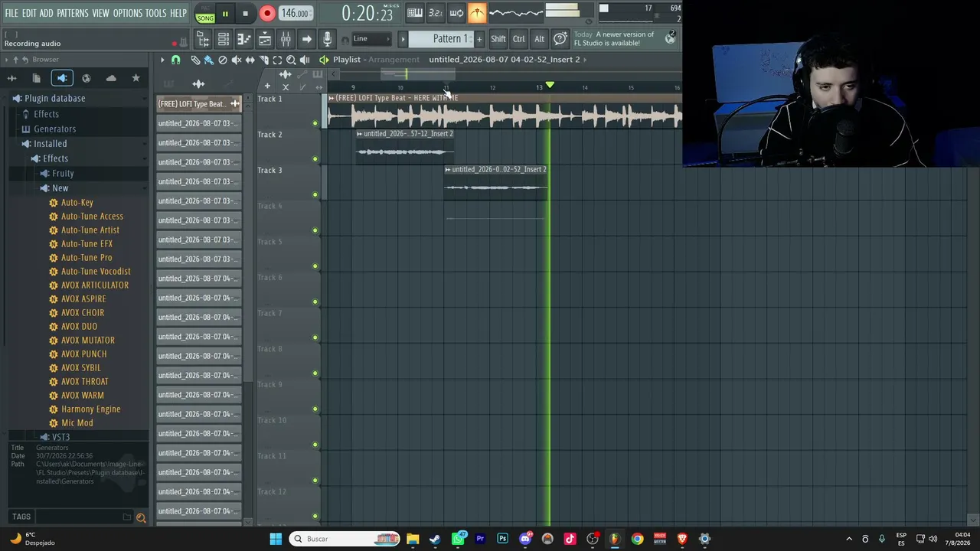The height and width of the screenshot is (551, 980).
Task: Click the audio clip untitled_2026-0..02-52_Insert 2 on Track 3
Action: coord(495,184)
